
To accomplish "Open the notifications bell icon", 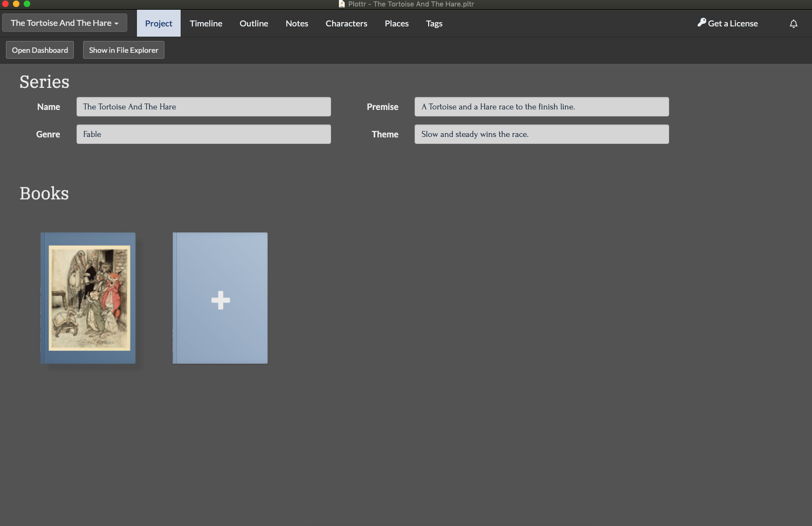I will [793, 23].
